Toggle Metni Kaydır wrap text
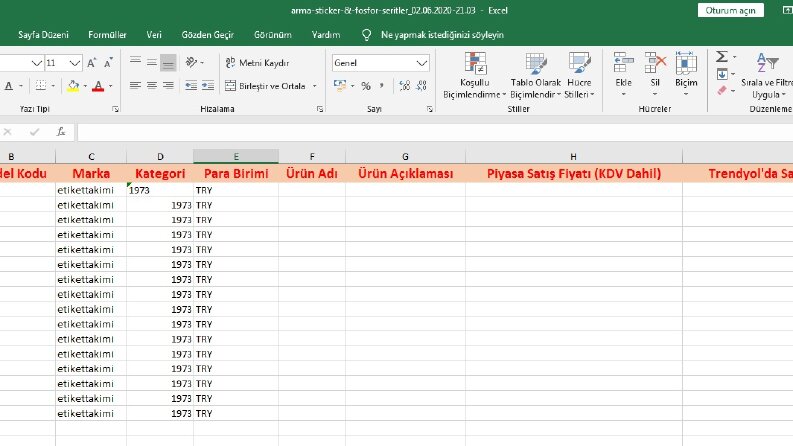The height and width of the screenshot is (446, 793). 257,63
